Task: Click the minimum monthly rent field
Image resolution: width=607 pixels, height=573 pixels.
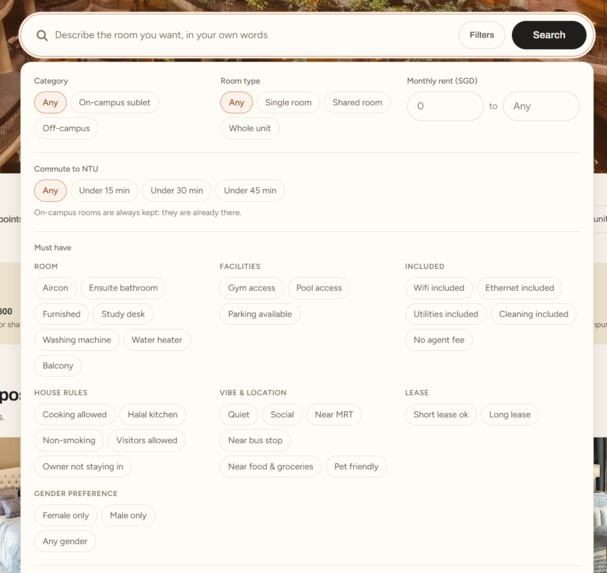Action: [445, 106]
